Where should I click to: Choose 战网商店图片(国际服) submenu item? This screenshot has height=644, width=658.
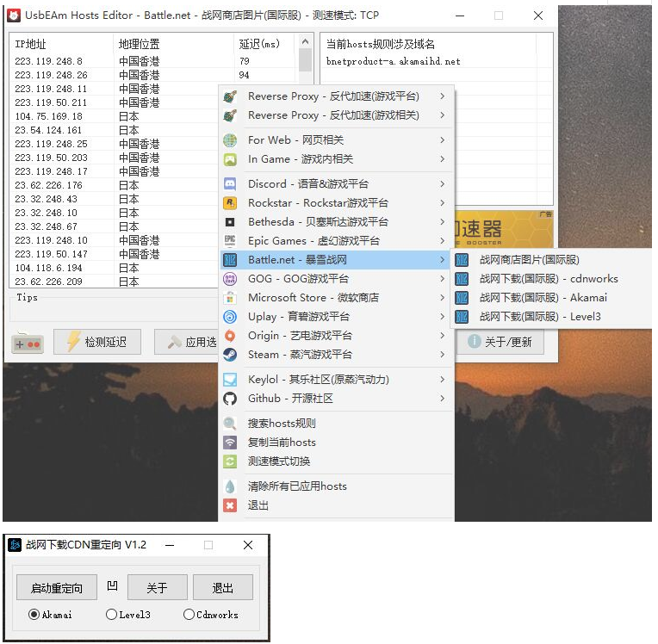[x=551, y=260]
